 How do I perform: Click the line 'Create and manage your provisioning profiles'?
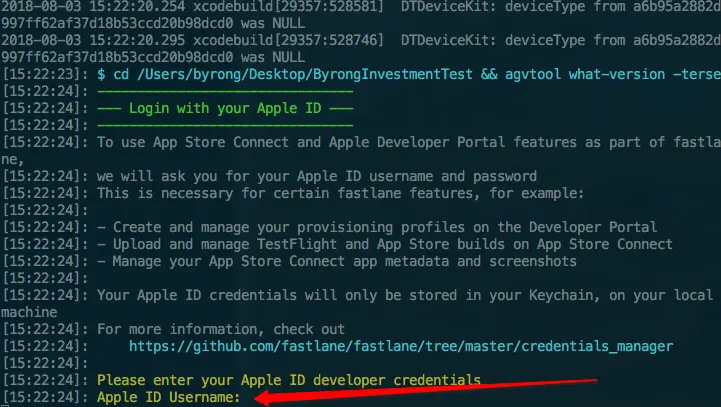pos(377,227)
